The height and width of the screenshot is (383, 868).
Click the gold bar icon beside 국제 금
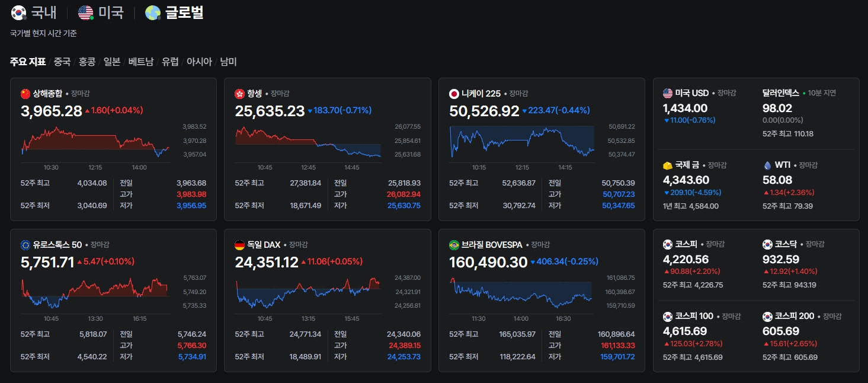(x=668, y=165)
